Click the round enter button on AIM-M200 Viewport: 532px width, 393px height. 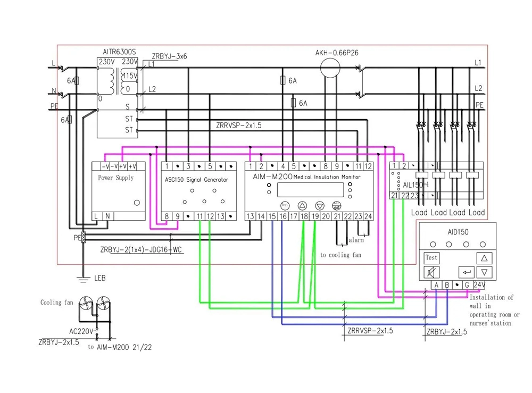click(336, 205)
